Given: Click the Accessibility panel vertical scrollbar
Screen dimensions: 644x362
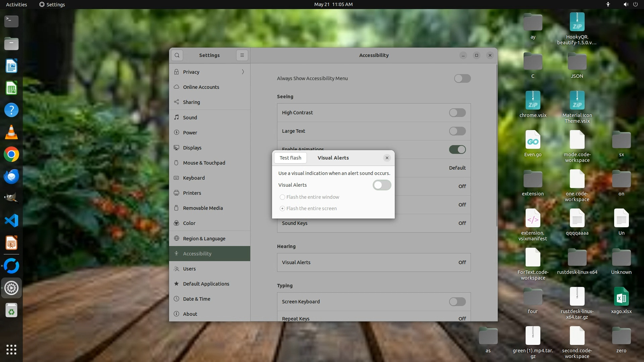Looking at the screenshot, I should [496, 146].
